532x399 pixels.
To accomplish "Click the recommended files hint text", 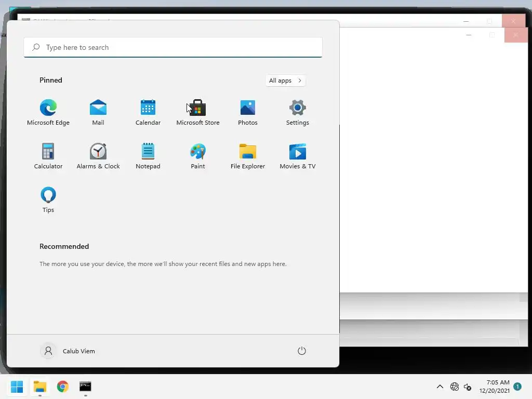I will pyautogui.click(x=163, y=263).
